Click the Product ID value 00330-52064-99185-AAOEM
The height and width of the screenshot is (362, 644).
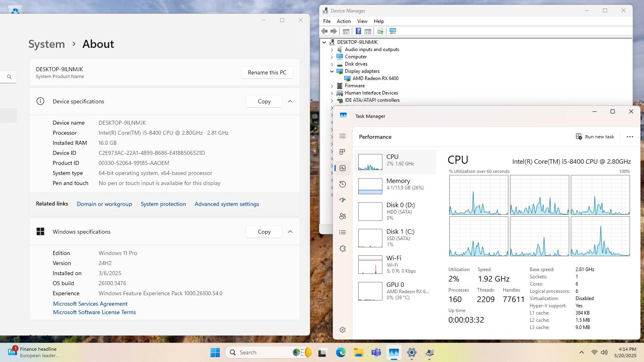(134, 163)
